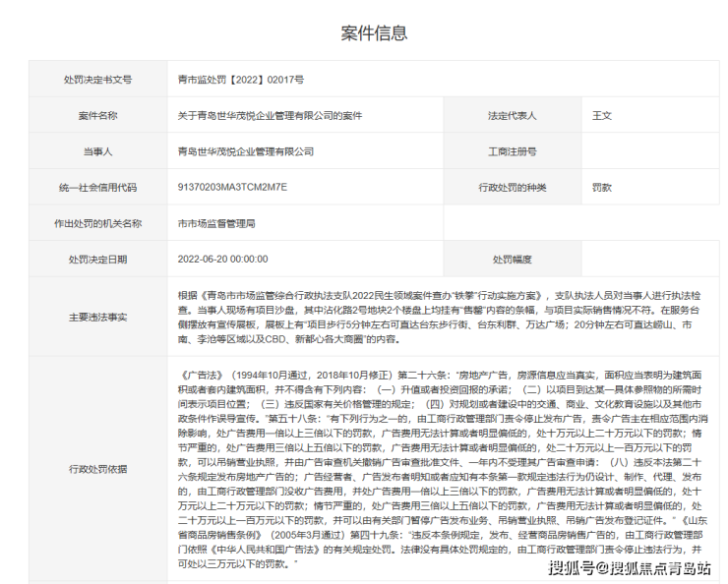Click the 处罚决定书文号 label cell
Screen dimensions: 728x584
pyautogui.click(x=97, y=80)
